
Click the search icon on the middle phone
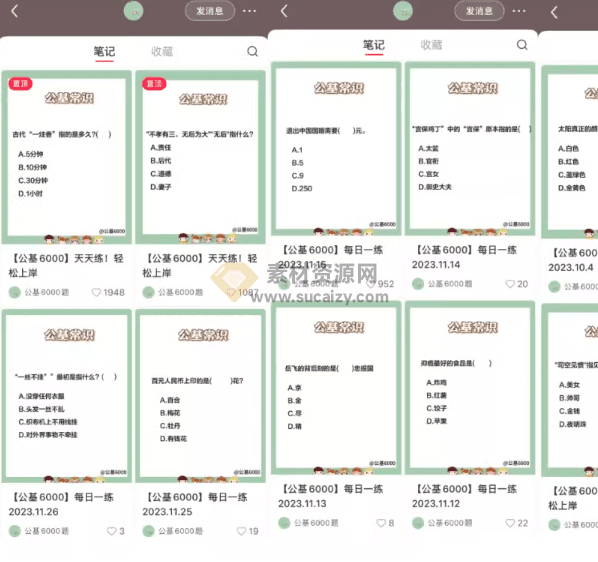point(522,45)
